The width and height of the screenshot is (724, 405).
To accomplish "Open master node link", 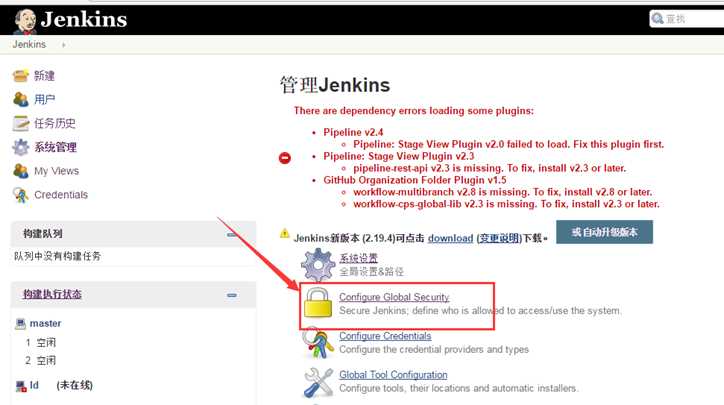I will pyautogui.click(x=45, y=323).
